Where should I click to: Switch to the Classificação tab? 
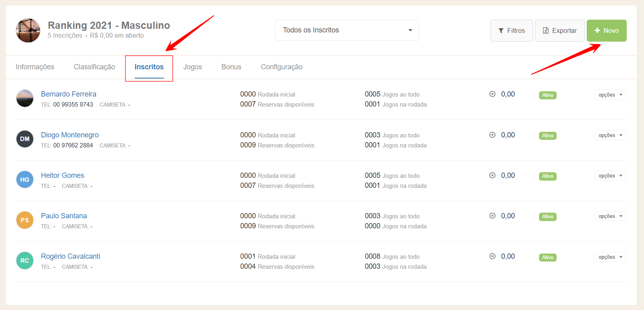pos(94,67)
